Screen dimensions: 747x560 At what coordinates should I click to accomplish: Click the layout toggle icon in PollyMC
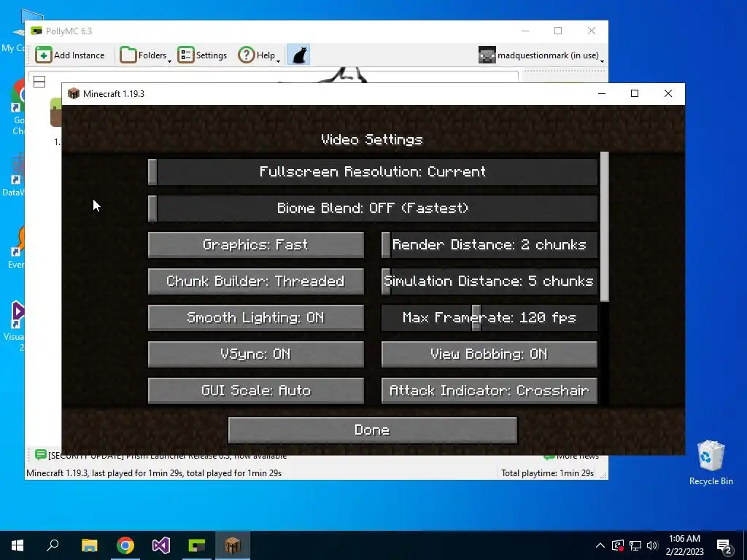tap(39, 82)
